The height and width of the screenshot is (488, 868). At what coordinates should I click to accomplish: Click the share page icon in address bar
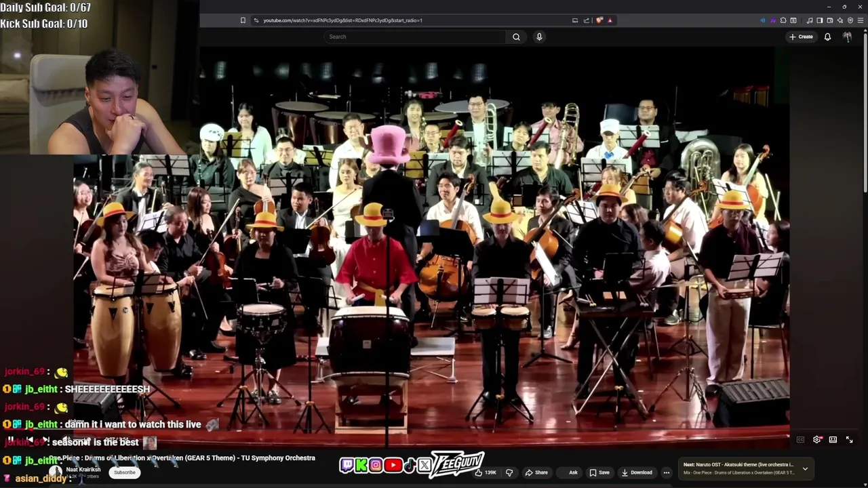coord(587,20)
